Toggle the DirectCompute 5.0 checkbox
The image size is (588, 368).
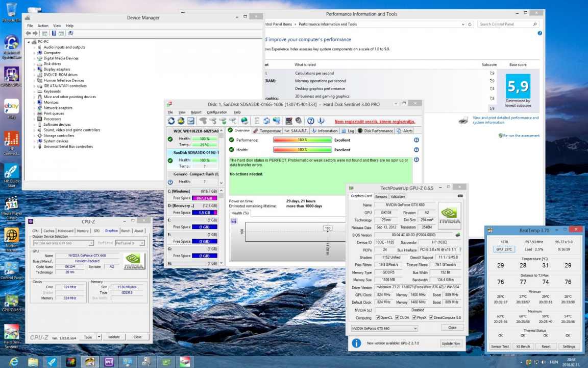pyautogui.click(x=431, y=318)
